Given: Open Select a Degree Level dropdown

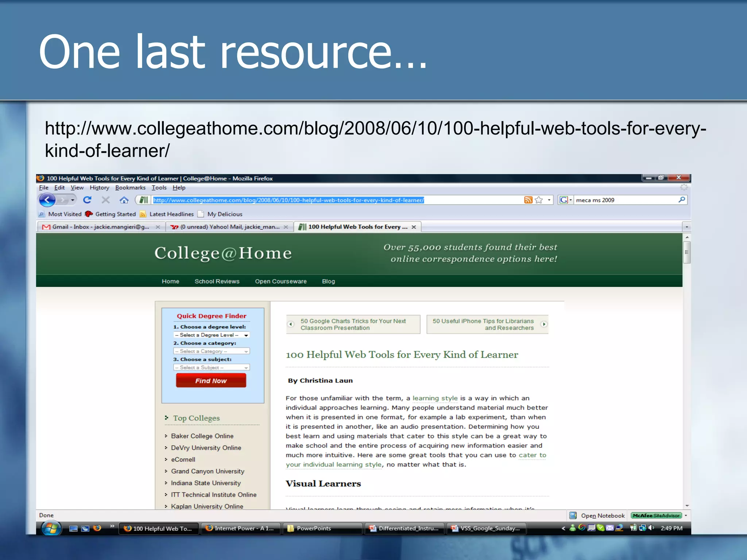Looking at the screenshot, I should [x=212, y=335].
